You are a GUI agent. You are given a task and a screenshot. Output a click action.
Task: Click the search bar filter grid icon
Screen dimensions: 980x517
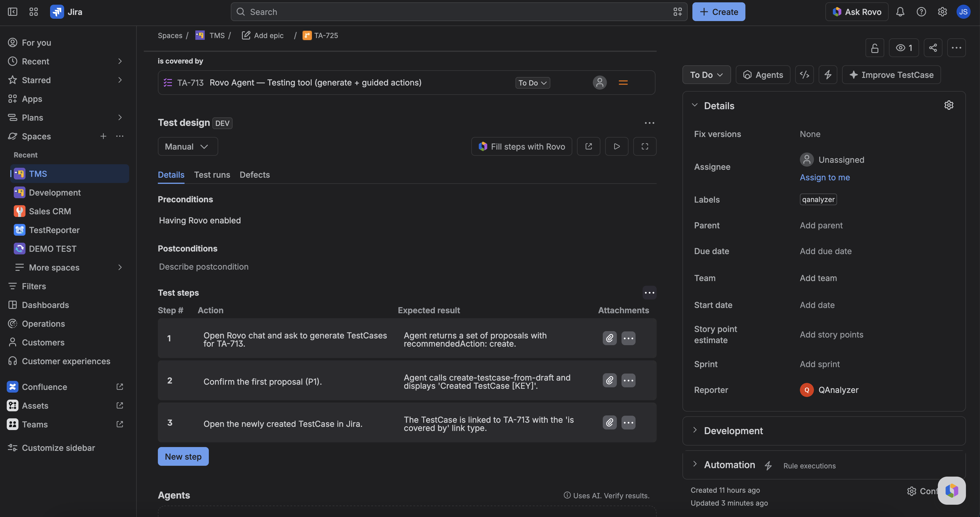[677, 12]
